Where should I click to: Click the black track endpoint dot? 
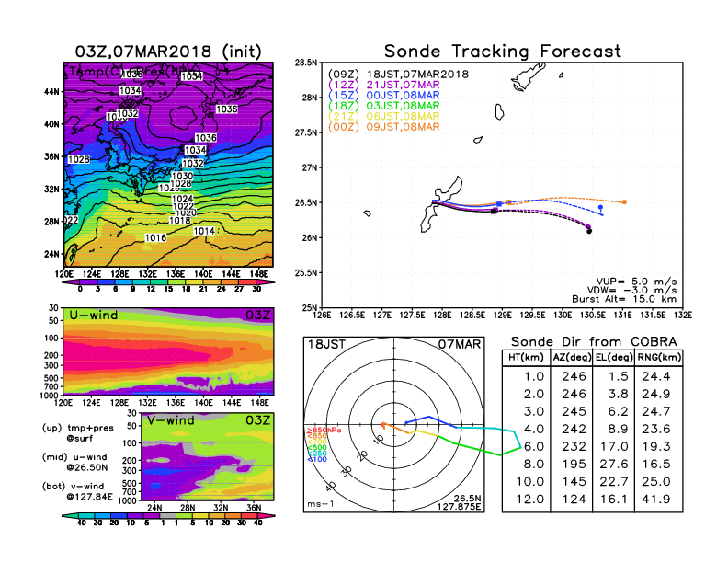click(589, 231)
